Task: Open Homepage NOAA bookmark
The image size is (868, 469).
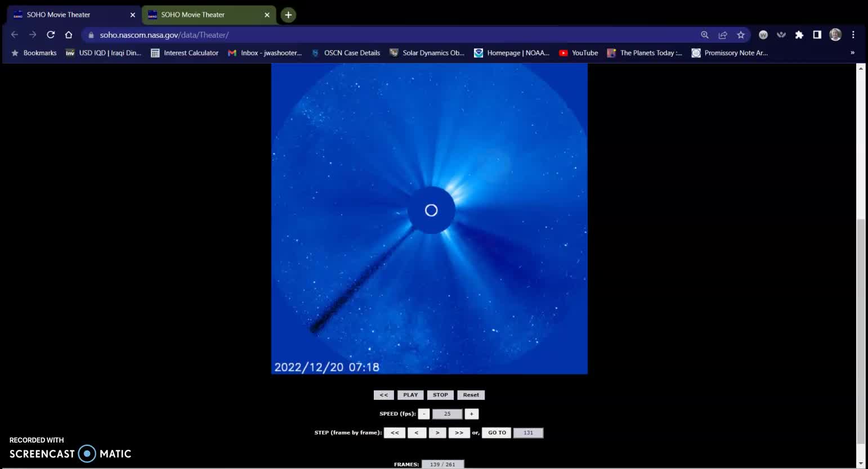Action: coord(512,53)
